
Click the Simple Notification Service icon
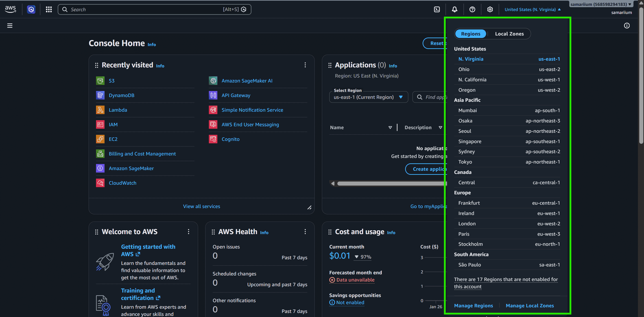213,110
